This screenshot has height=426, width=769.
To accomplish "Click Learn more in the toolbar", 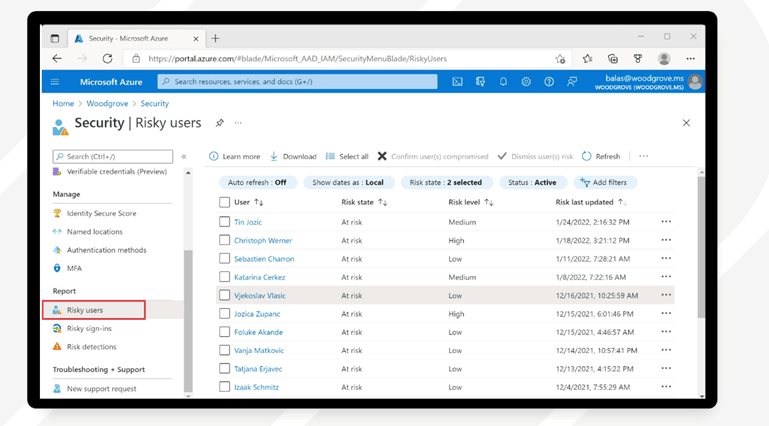I will [234, 156].
